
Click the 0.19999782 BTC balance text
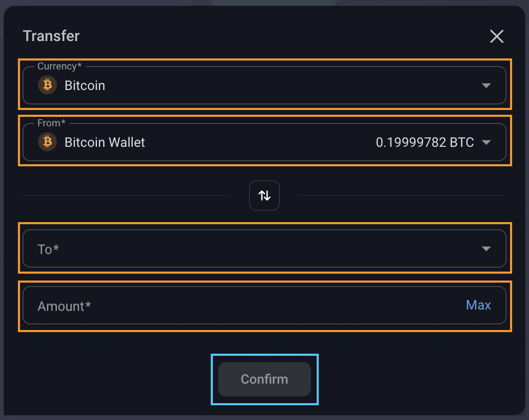(x=425, y=142)
